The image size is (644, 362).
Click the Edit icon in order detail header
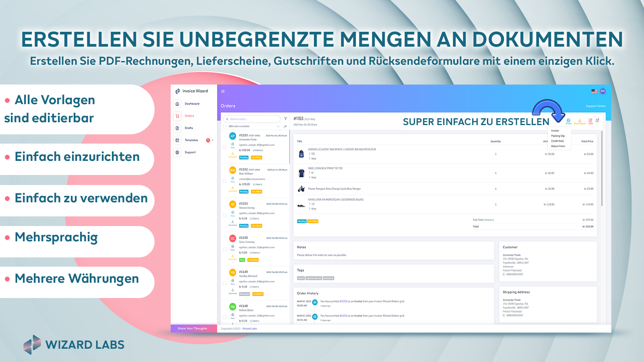(590, 121)
